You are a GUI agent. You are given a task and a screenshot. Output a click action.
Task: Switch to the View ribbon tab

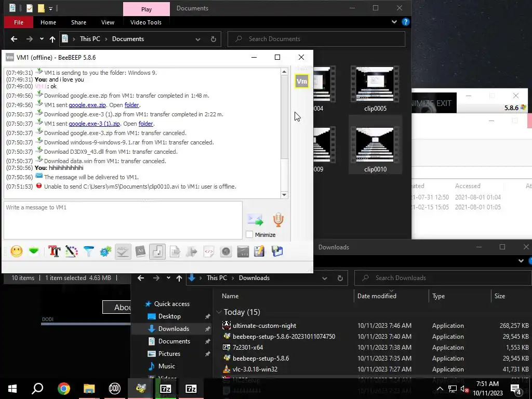click(108, 22)
